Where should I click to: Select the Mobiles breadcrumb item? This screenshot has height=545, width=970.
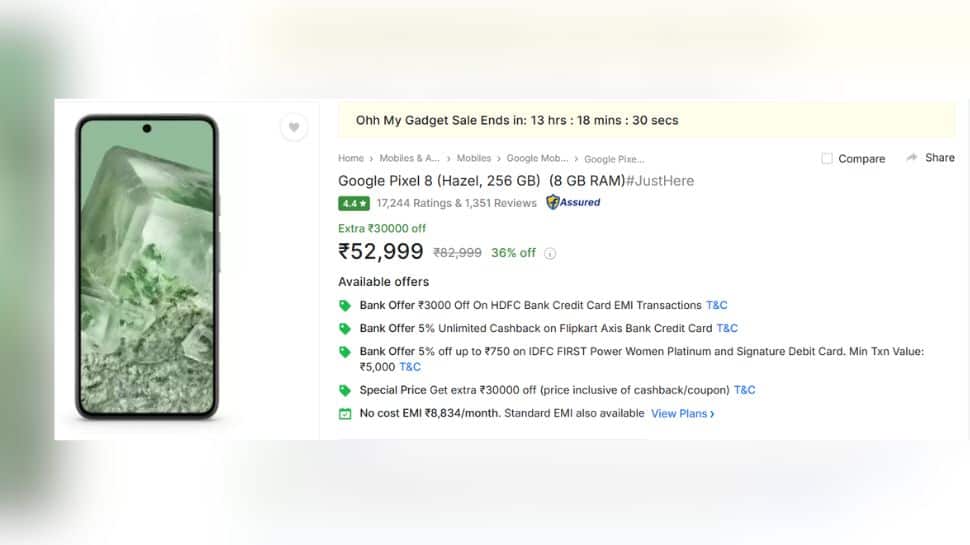click(474, 158)
